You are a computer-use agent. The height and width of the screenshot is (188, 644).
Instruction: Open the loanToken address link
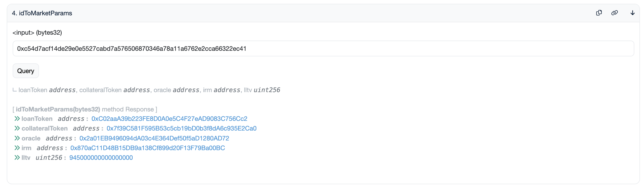tap(169, 119)
